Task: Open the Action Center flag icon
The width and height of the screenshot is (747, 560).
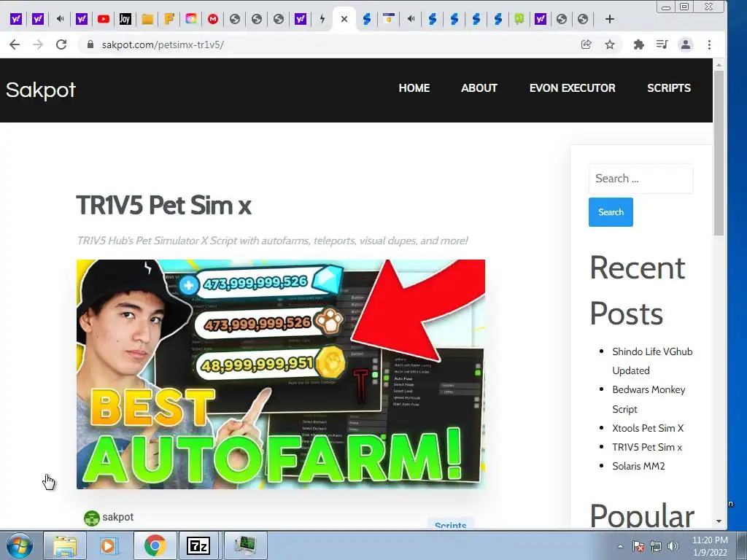Action: [638, 546]
